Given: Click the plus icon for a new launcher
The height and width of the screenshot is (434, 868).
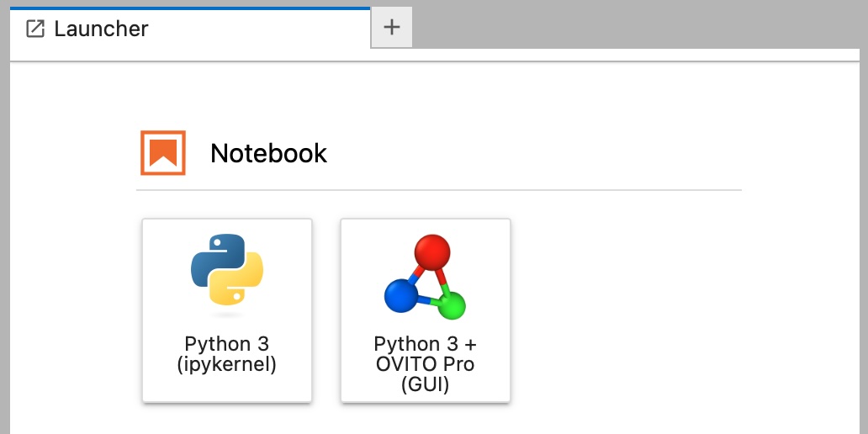Looking at the screenshot, I should (x=391, y=27).
